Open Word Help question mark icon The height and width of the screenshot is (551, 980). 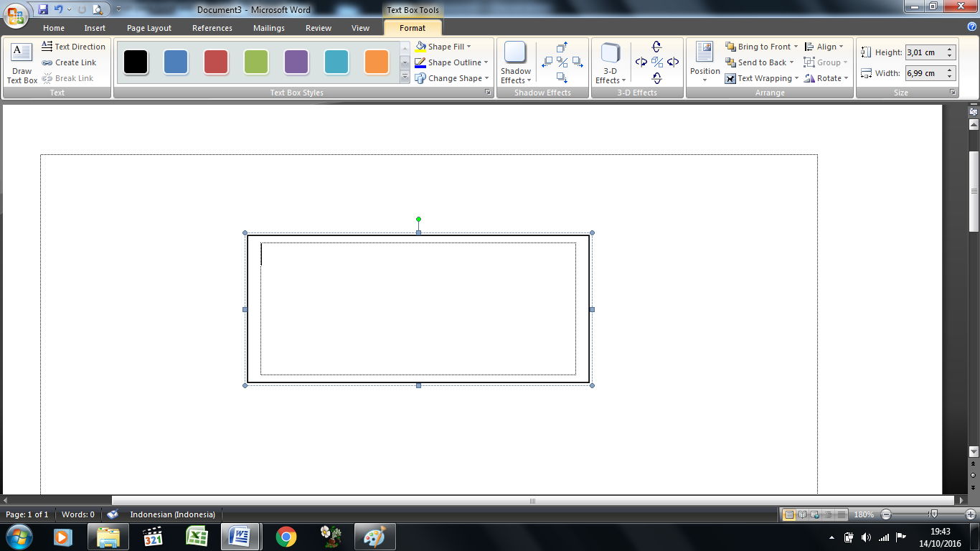tap(972, 27)
